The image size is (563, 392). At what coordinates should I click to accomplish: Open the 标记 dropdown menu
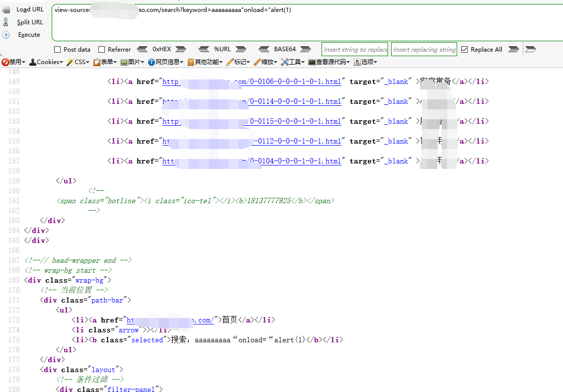(238, 62)
